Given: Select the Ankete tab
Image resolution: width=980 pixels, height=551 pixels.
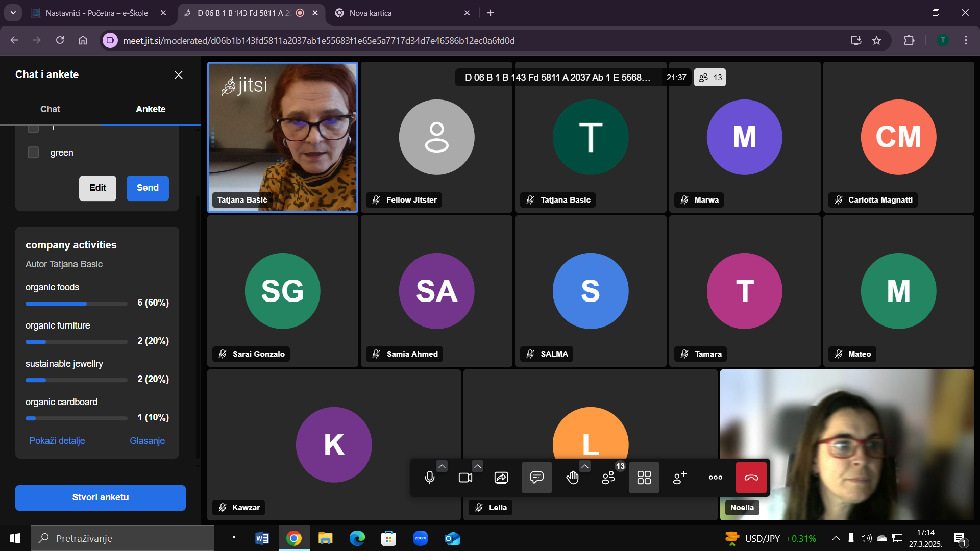Looking at the screenshot, I should [x=151, y=109].
